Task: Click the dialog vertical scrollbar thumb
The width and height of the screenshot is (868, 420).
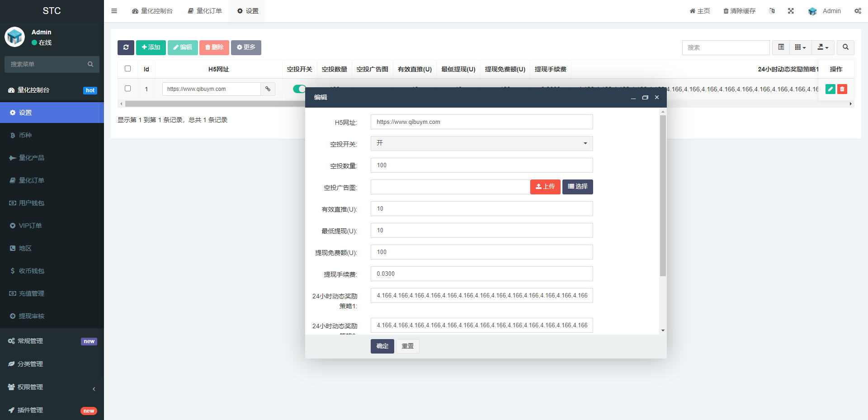Action: [663, 195]
